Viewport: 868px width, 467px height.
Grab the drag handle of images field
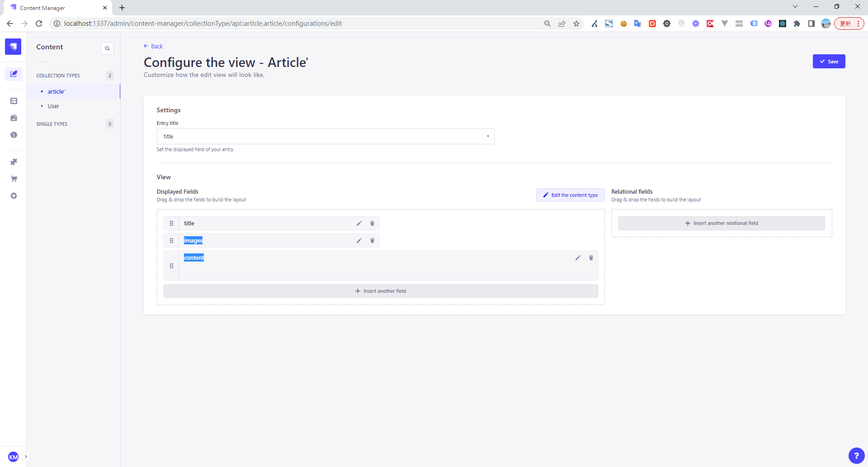[x=171, y=241]
